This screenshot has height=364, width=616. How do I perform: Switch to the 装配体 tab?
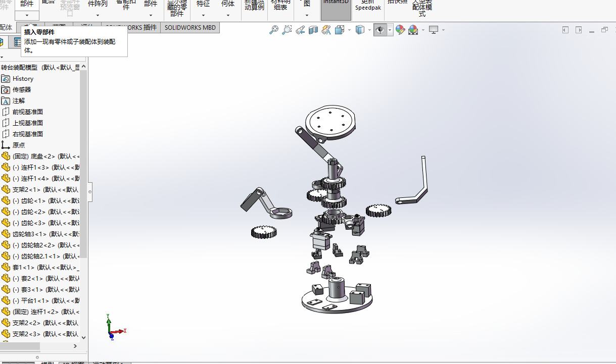(x=7, y=28)
